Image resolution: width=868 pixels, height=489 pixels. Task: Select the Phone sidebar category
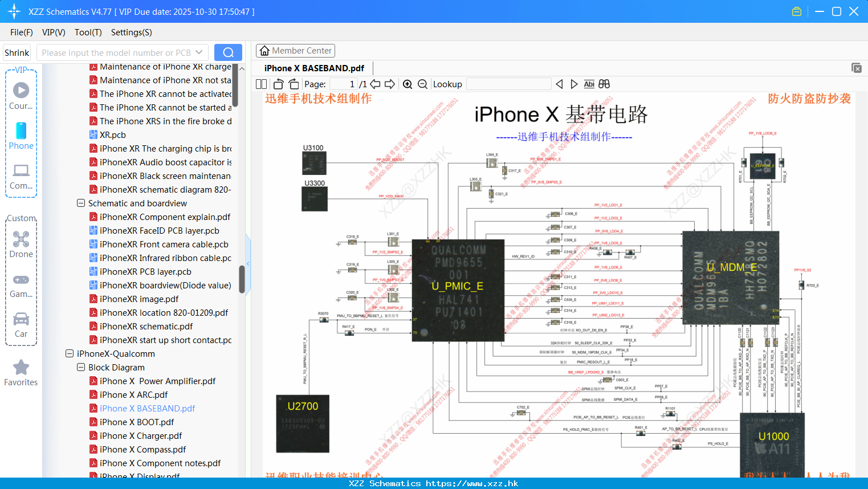pos(21,136)
